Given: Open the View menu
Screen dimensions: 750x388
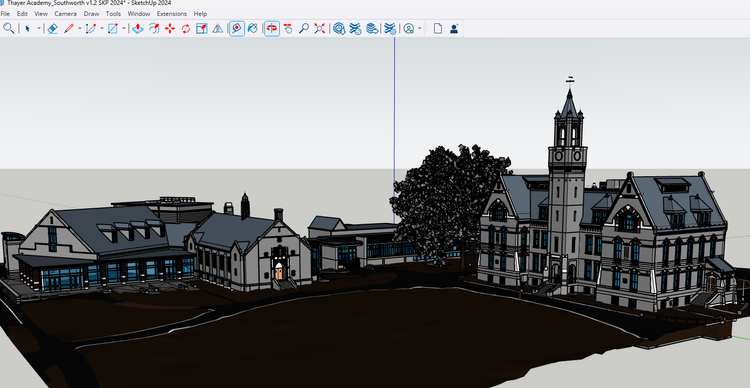Looking at the screenshot, I should click(x=41, y=14).
